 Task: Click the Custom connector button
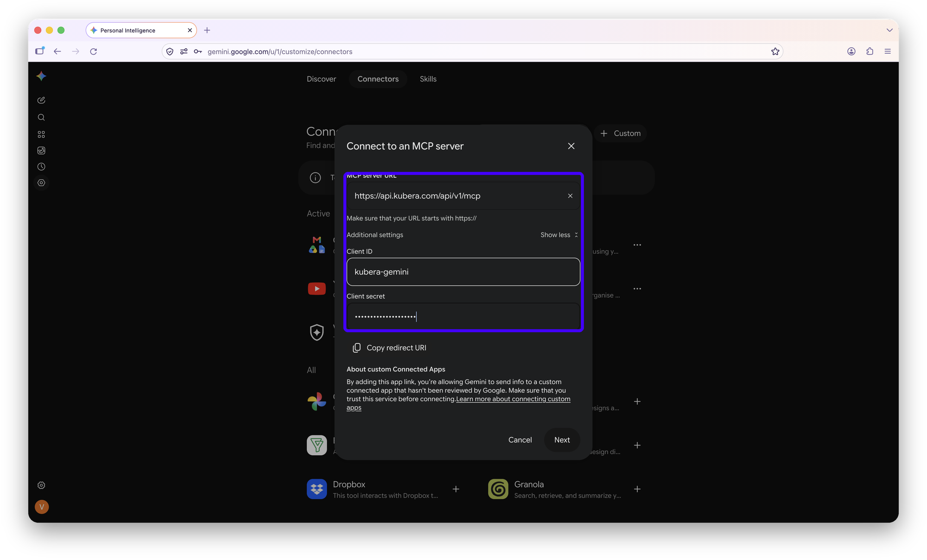pos(620,133)
